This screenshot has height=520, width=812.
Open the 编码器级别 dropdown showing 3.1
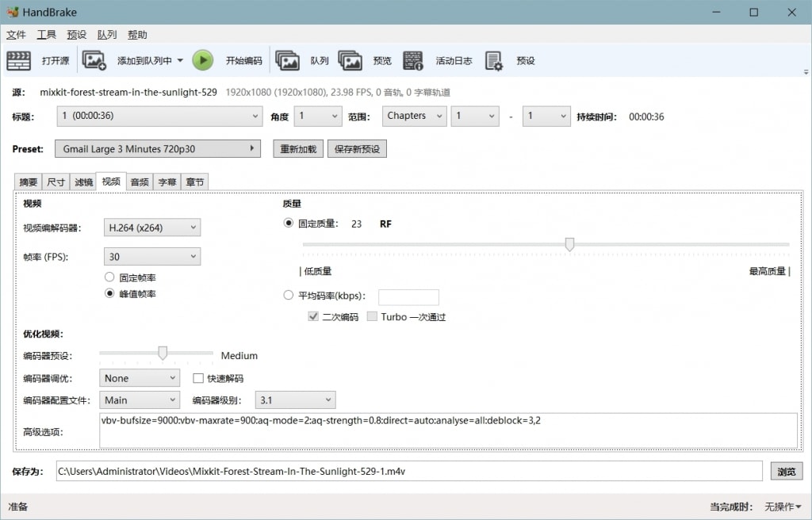pyautogui.click(x=295, y=400)
